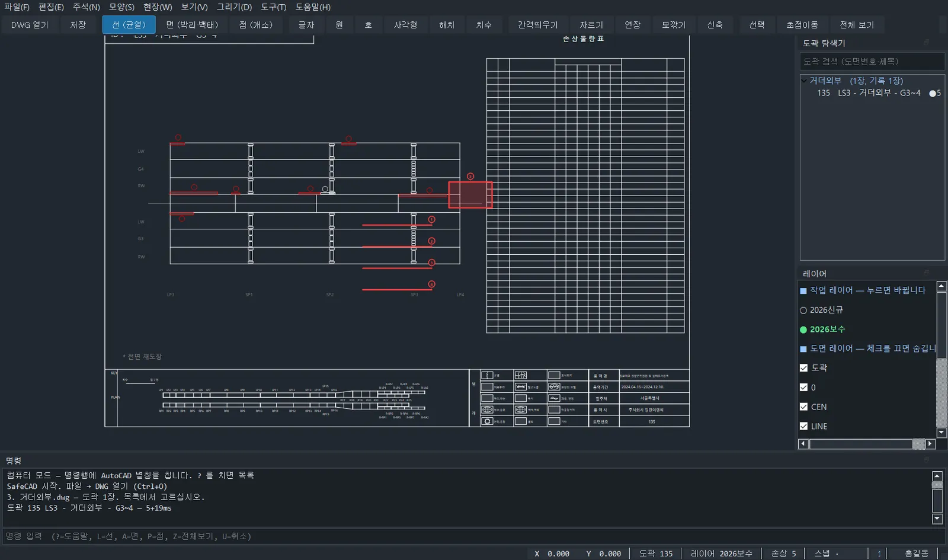Click the 도곽 탐색기 panel float icon
The width and height of the screenshot is (948, 560).
point(926,43)
